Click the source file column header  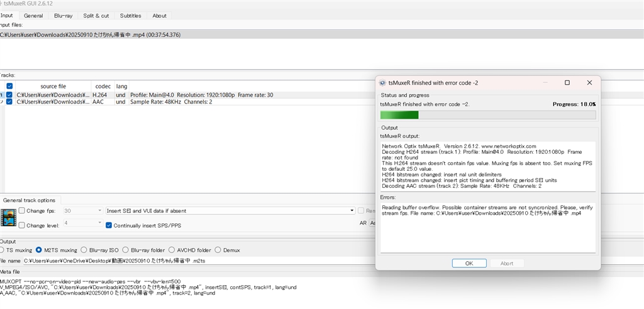coord(53,86)
